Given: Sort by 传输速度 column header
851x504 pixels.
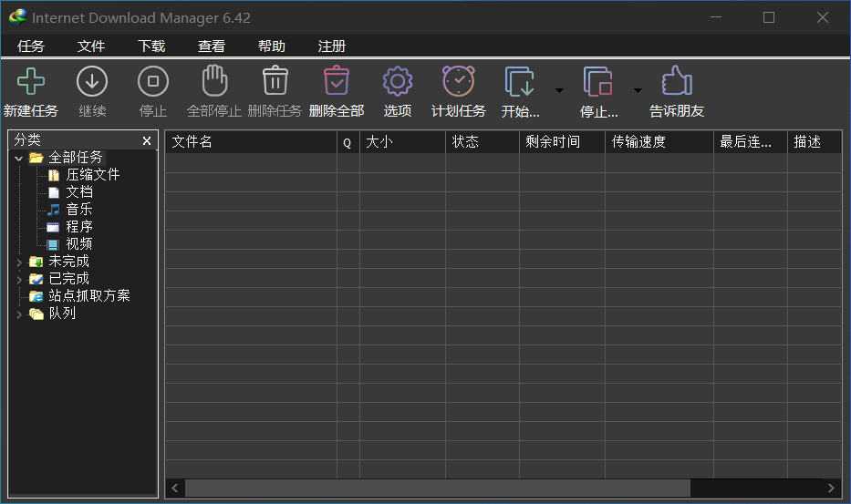Looking at the screenshot, I should pos(659,141).
